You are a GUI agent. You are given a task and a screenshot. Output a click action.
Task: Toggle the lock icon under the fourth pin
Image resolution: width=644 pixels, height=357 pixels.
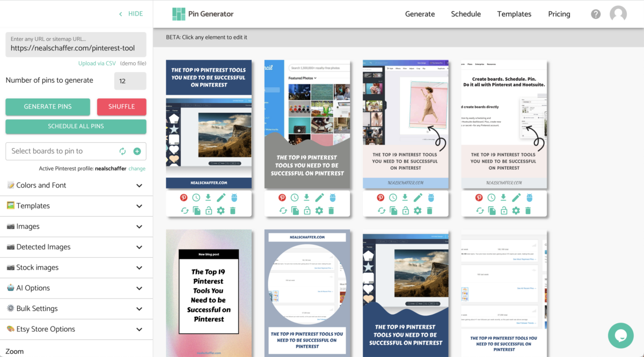click(x=504, y=210)
